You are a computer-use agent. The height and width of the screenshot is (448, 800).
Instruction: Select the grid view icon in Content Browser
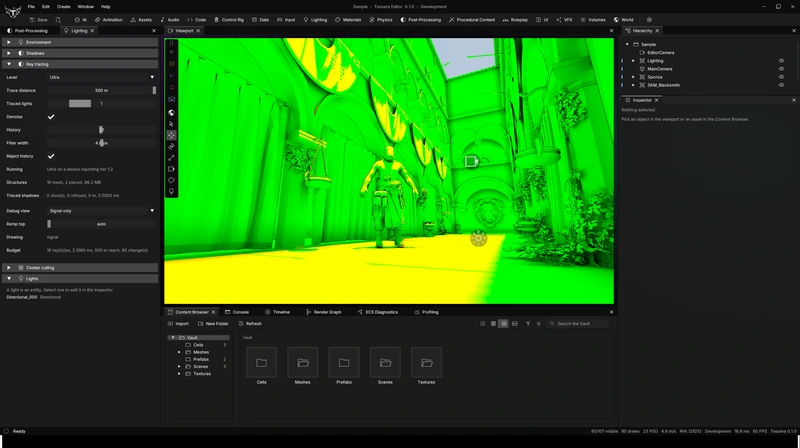coord(504,323)
